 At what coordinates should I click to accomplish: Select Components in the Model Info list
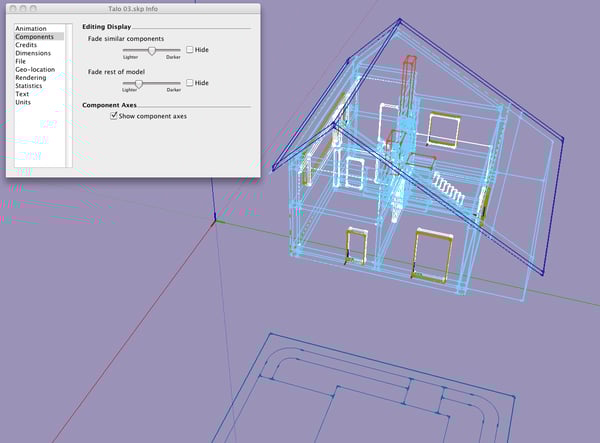(x=34, y=37)
